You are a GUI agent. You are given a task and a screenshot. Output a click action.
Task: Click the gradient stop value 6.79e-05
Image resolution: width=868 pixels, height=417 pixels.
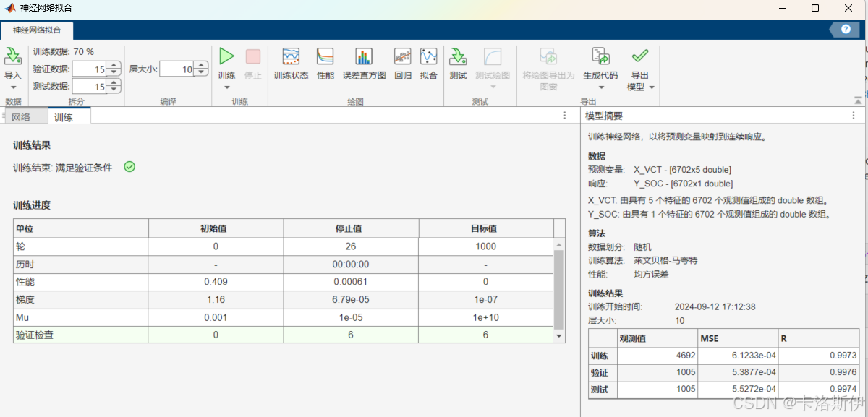click(x=351, y=299)
